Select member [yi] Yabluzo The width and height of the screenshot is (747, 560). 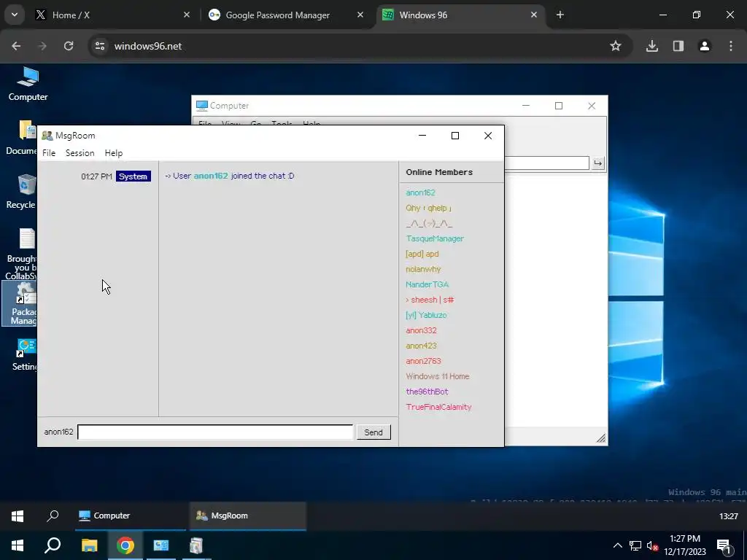[426, 315]
